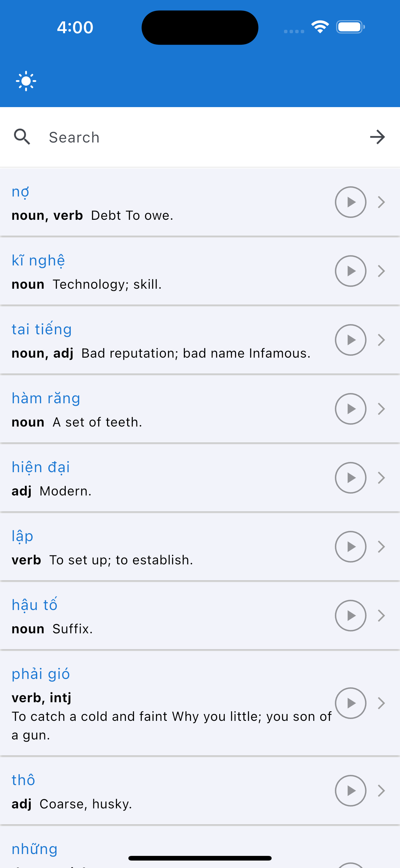Play audio for hàm răng
This screenshot has height=868, width=400.
tap(350, 409)
